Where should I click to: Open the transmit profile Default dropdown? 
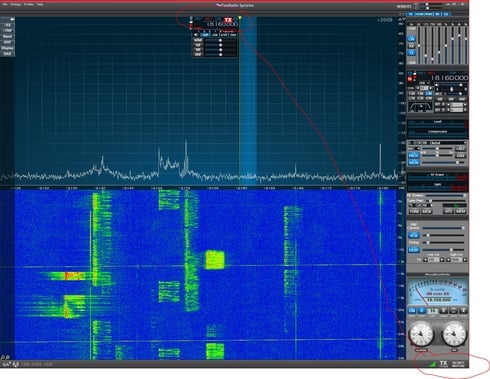(x=437, y=143)
